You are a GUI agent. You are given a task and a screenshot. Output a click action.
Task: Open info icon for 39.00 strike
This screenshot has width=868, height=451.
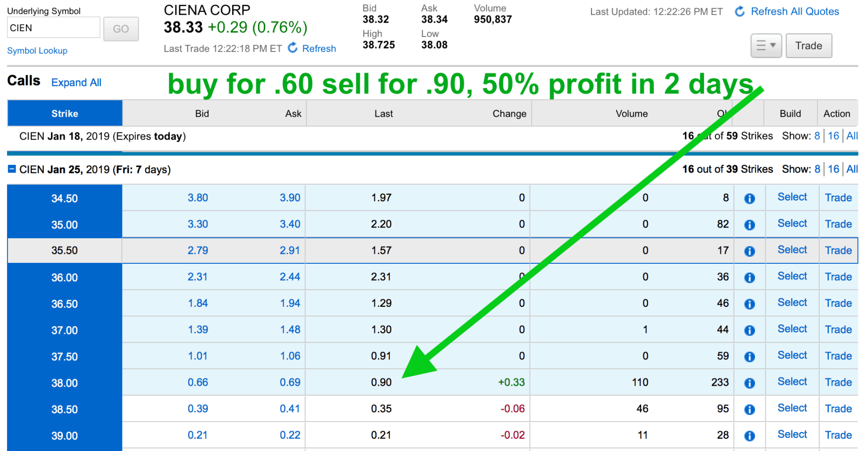pos(749,436)
